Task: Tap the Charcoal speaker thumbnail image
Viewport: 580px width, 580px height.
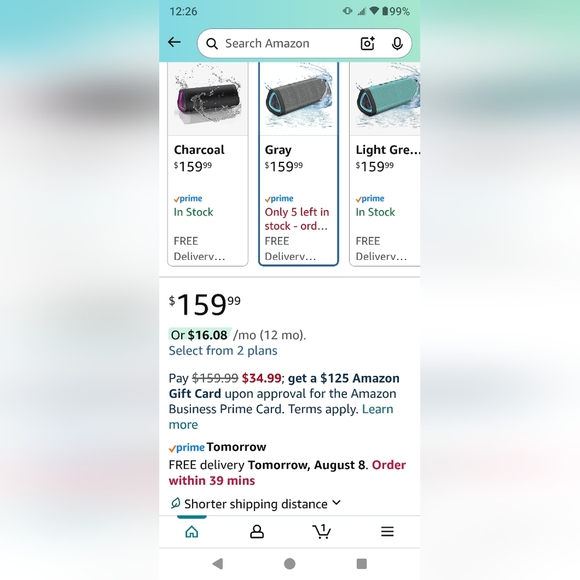Action: tap(208, 99)
